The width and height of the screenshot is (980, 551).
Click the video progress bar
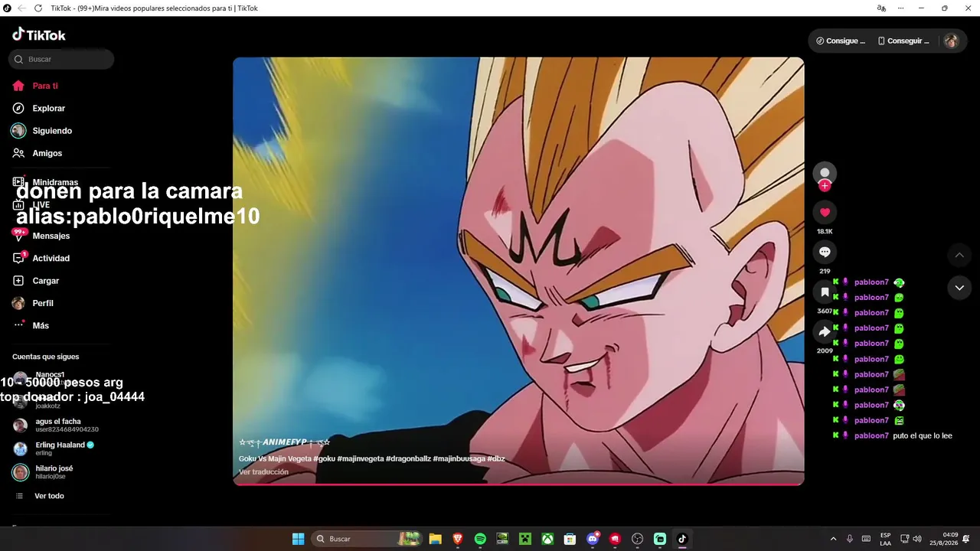pos(518,484)
